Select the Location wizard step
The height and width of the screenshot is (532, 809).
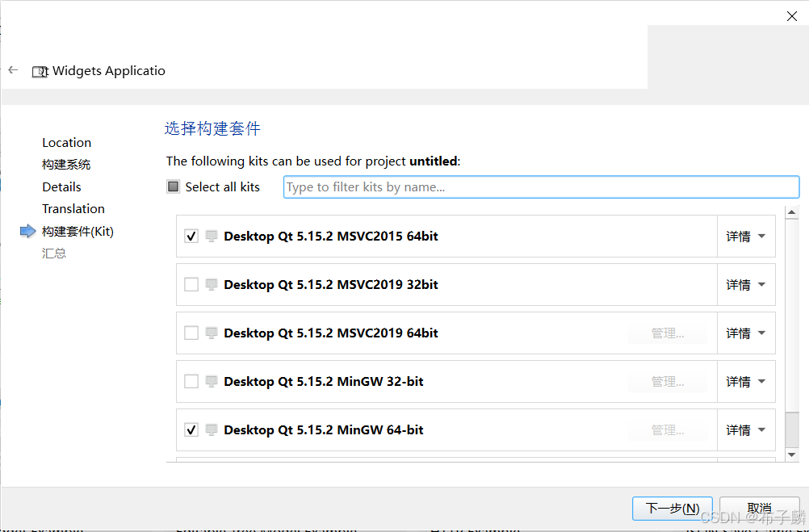(x=66, y=142)
